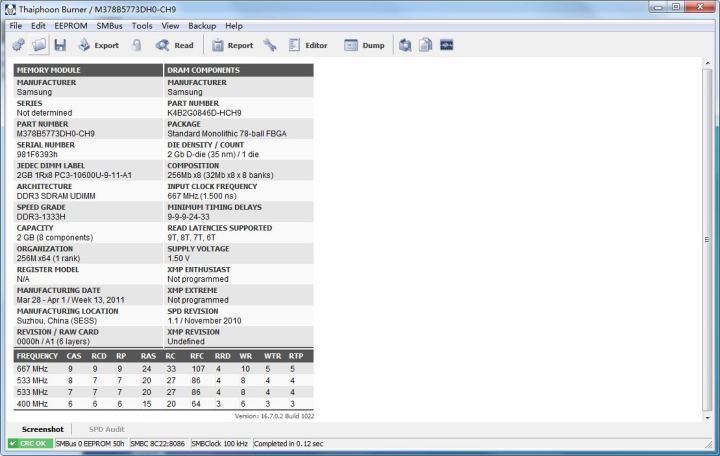Click the Export toolbar button

(x=98, y=45)
